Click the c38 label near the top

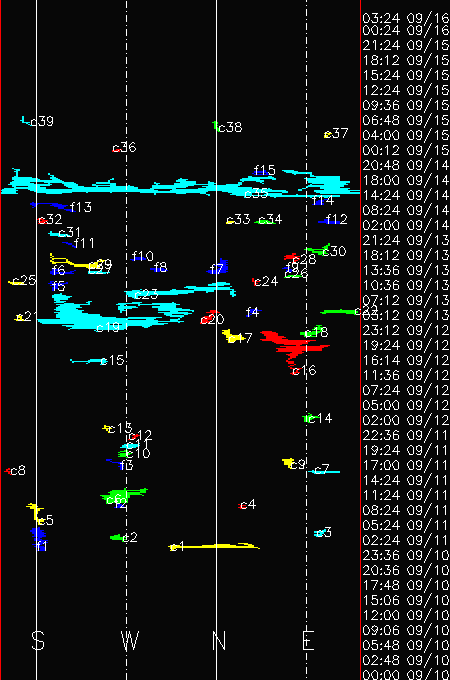coord(230,128)
